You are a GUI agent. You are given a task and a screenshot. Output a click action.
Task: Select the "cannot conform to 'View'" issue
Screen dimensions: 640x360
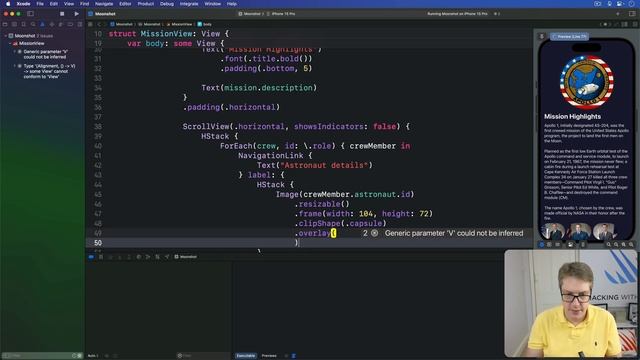(49, 71)
